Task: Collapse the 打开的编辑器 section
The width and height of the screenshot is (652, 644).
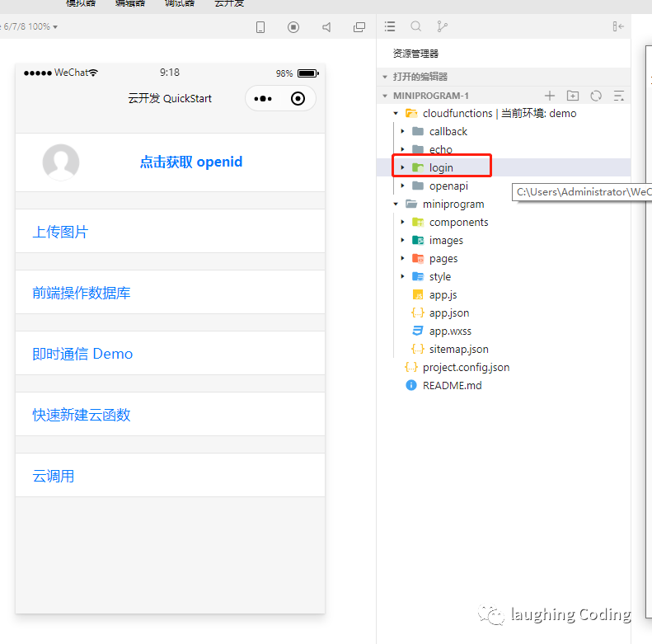Action: tap(385, 77)
